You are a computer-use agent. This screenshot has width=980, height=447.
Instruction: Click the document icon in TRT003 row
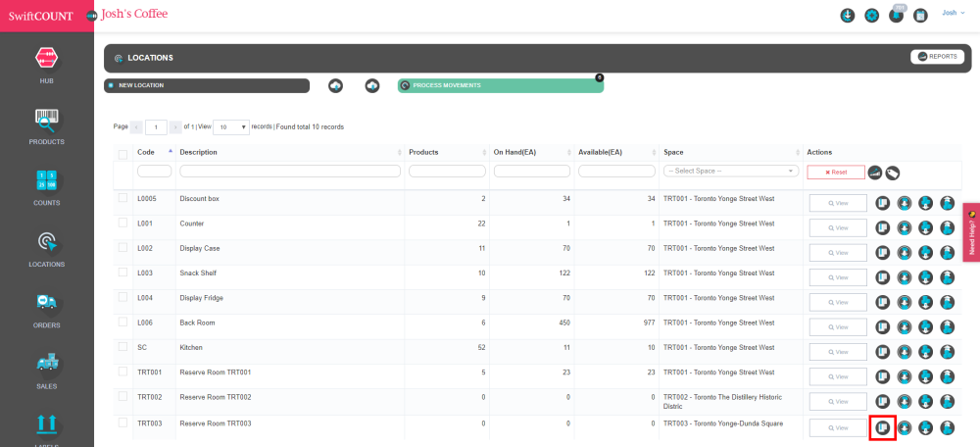(x=883, y=427)
